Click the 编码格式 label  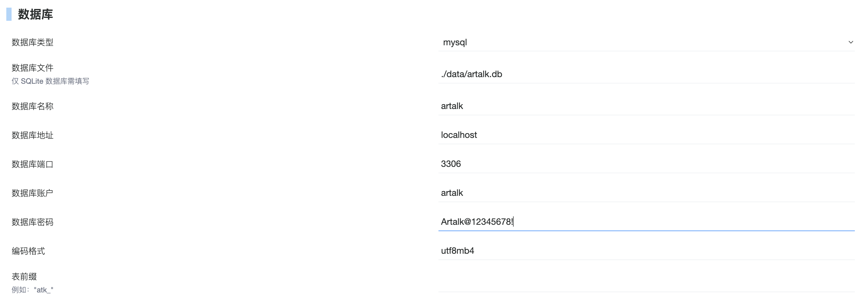[28, 251]
